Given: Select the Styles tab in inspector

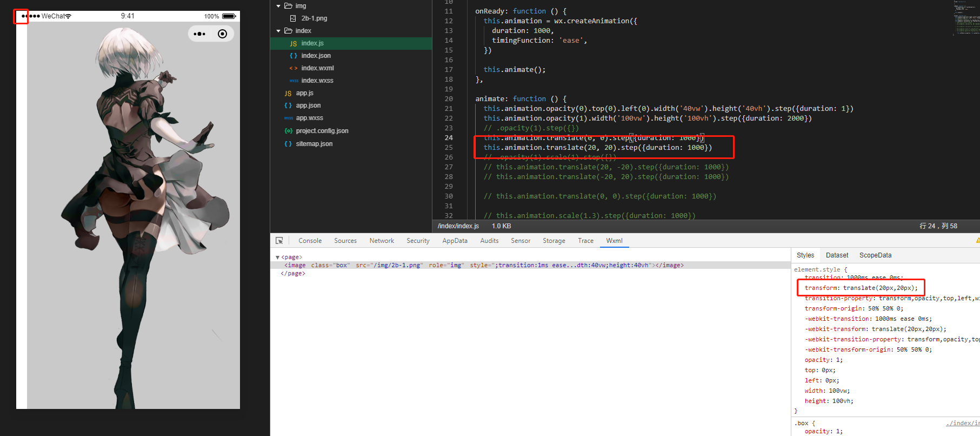Looking at the screenshot, I should click(805, 255).
